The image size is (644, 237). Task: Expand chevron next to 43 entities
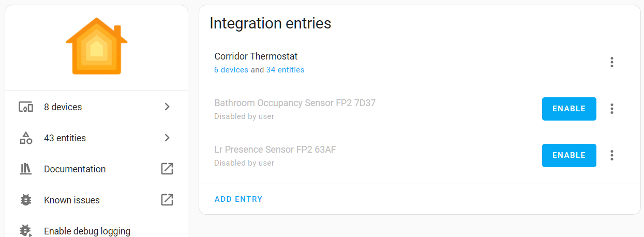[167, 138]
